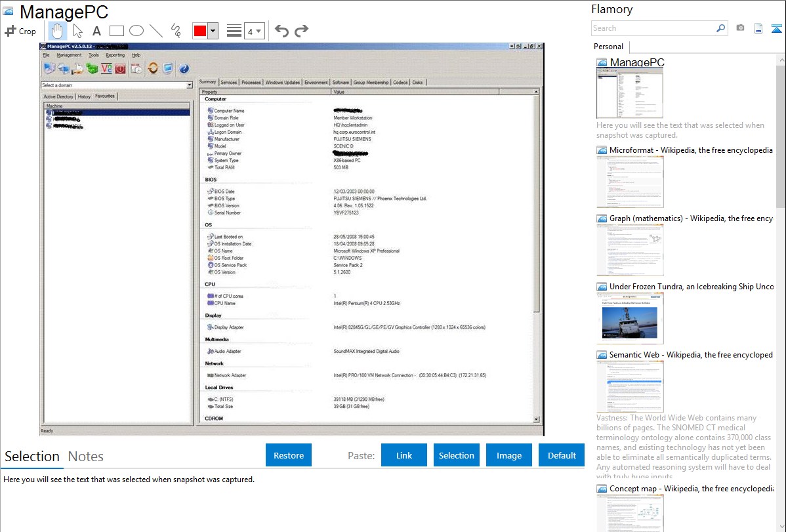Open the ManagePC thumbnail in sidebar

(x=630, y=93)
